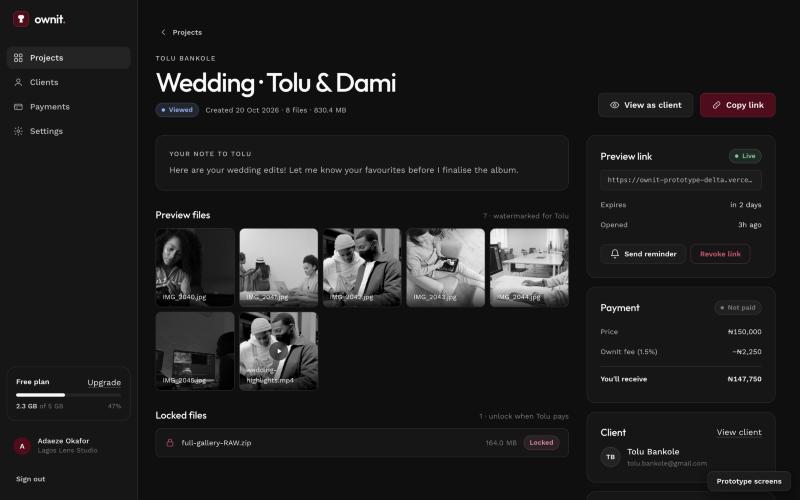Open the Settings section
Image resolution: width=800 pixels, height=500 pixels.
tap(69, 131)
